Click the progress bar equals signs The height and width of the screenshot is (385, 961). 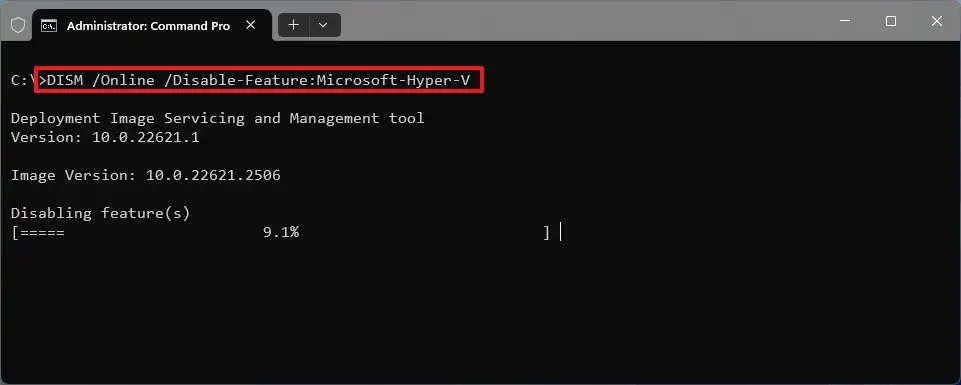click(42, 233)
